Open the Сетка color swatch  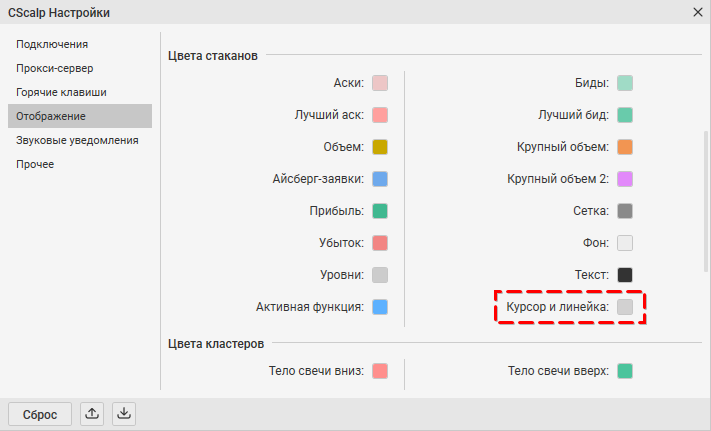click(625, 211)
